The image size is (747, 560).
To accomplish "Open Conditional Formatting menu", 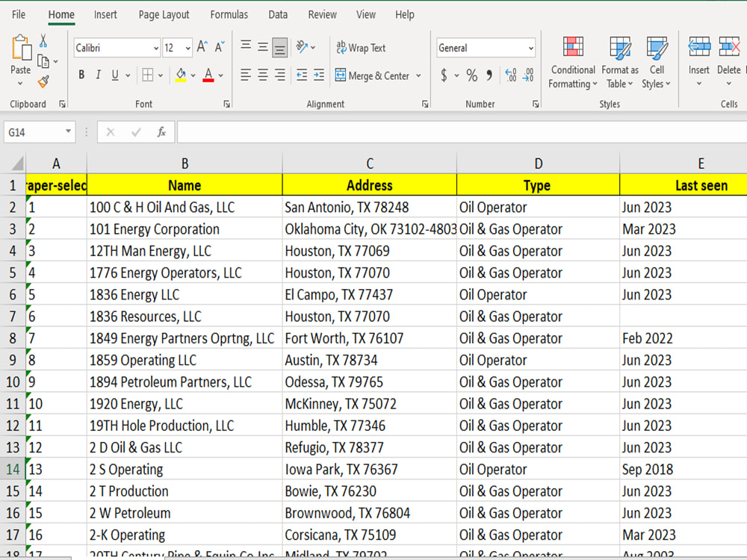I will pos(573,63).
